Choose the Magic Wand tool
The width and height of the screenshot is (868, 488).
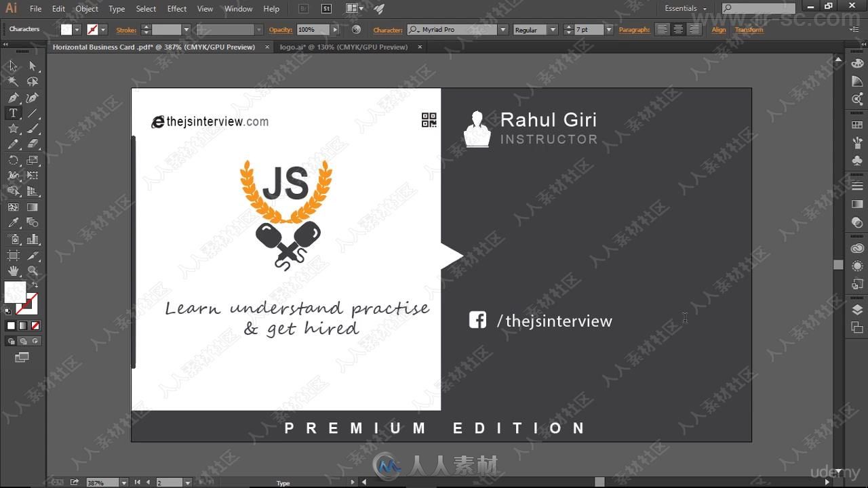pyautogui.click(x=13, y=81)
